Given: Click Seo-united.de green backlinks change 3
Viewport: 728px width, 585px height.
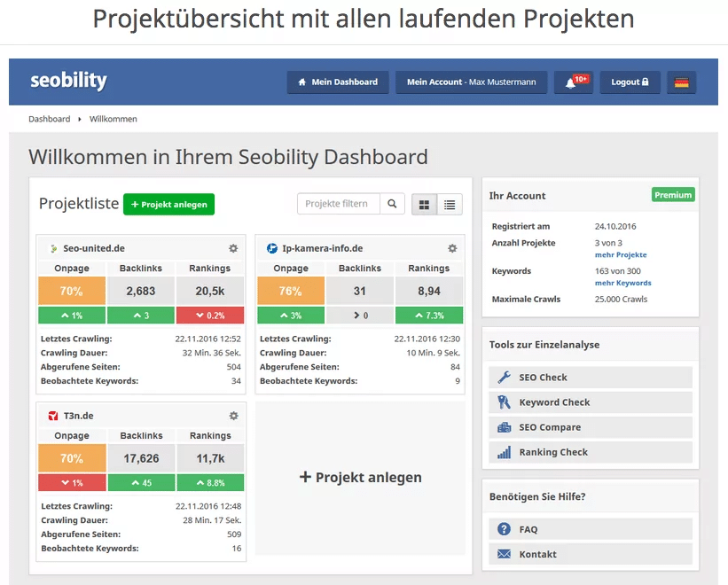Looking at the screenshot, I should [x=141, y=316].
